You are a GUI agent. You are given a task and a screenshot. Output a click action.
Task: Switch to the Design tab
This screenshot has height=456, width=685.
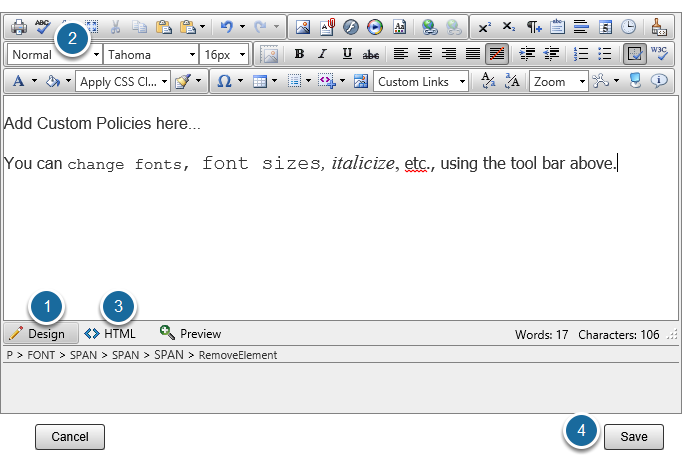[x=41, y=334]
